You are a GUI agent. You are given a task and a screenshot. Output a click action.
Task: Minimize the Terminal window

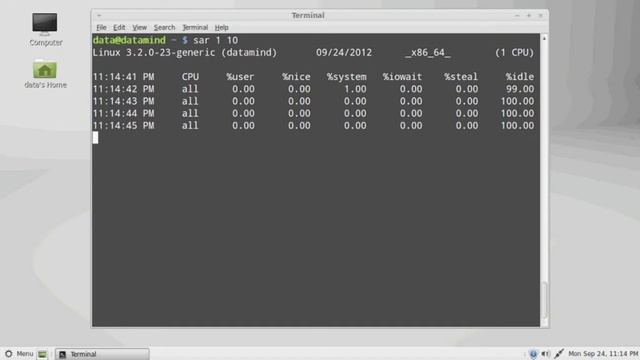pyautogui.click(x=517, y=16)
